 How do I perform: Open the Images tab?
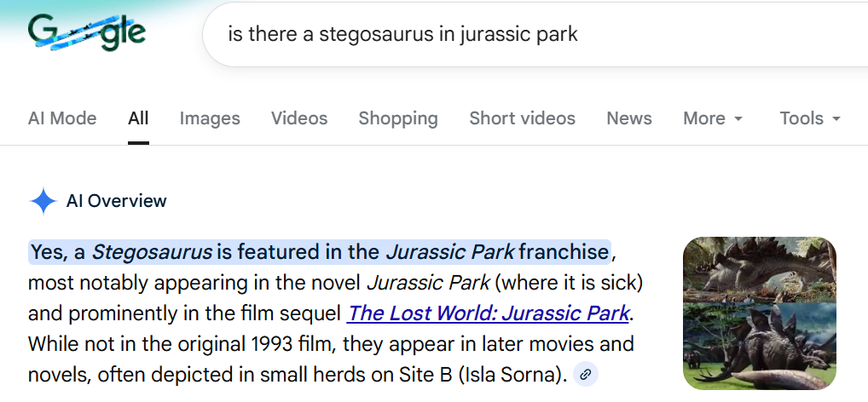(210, 118)
